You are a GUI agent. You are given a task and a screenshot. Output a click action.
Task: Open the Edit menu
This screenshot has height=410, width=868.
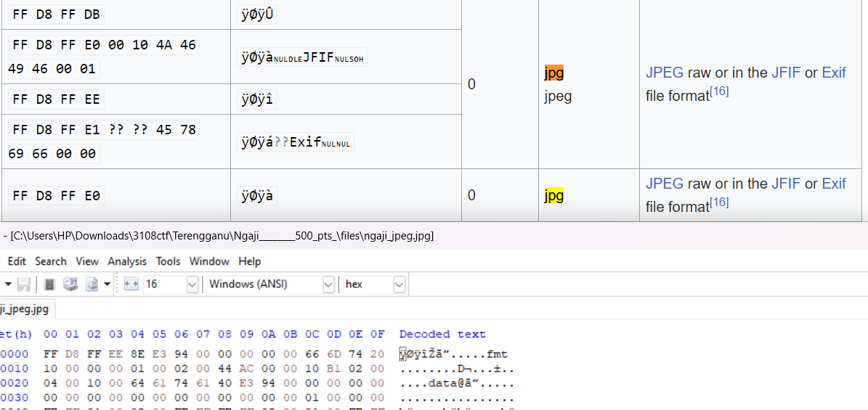point(17,261)
